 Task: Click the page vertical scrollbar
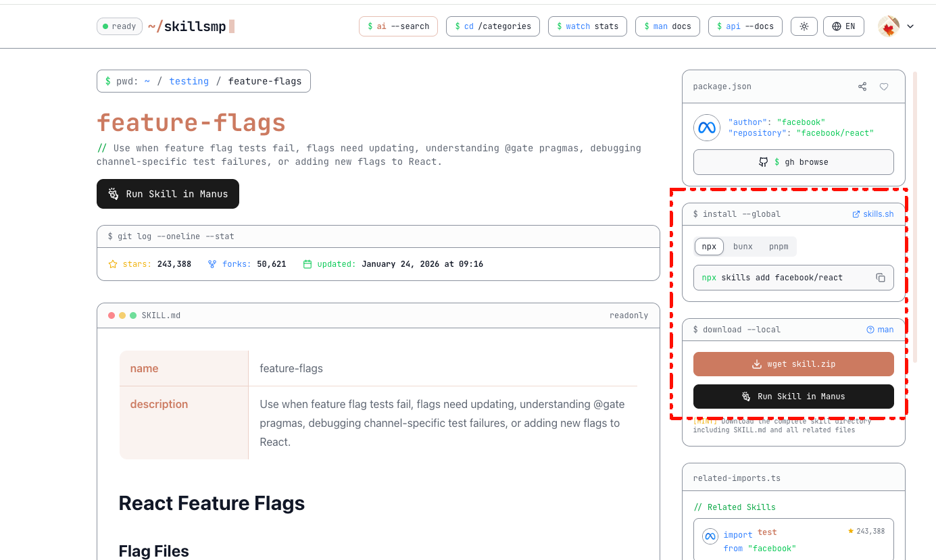coord(915,216)
